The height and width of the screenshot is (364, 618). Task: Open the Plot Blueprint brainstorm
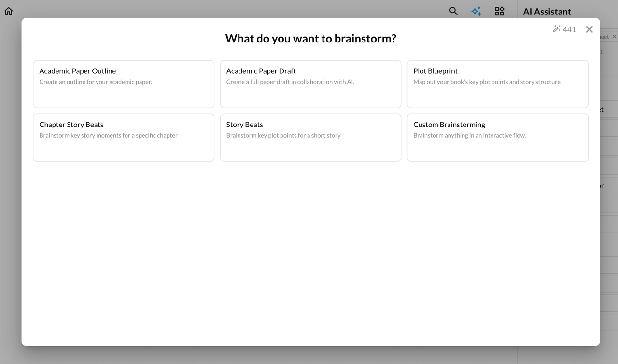tap(497, 84)
